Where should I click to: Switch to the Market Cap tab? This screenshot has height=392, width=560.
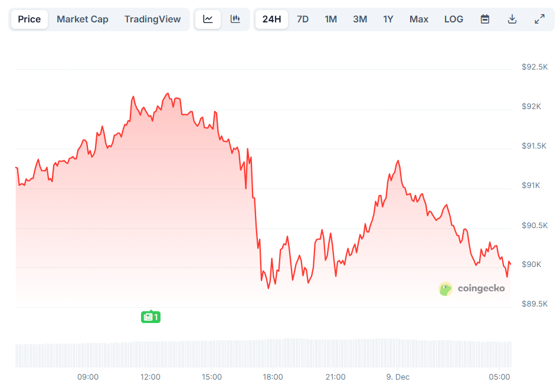pos(82,19)
